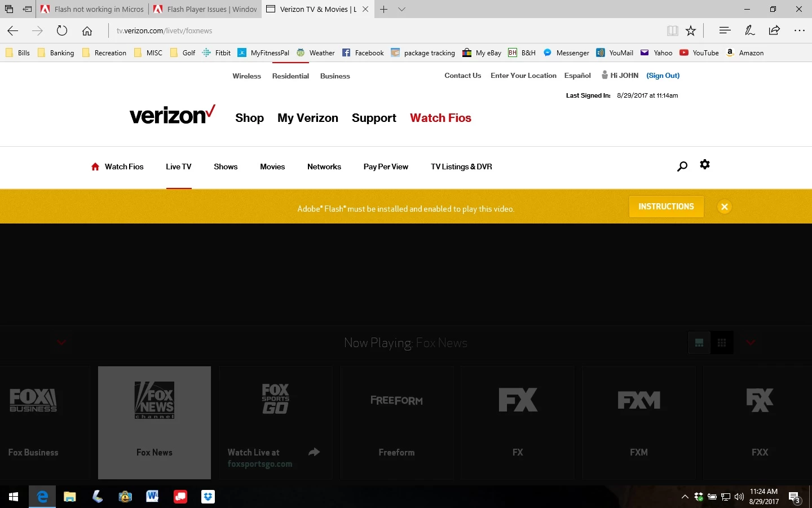Open Messenger bookmark
The height and width of the screenshot is (508, 812).
pyautogui.click(x=566, y=53)
